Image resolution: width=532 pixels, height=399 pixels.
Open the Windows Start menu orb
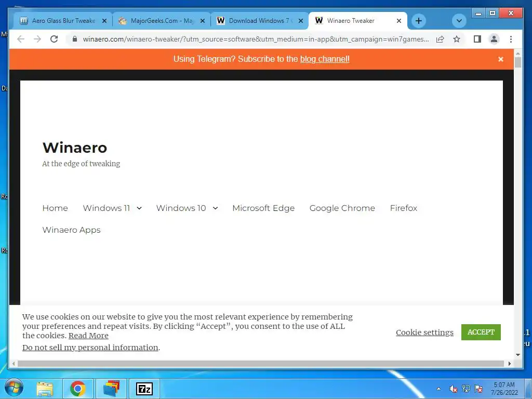click(x=14, y=389)
